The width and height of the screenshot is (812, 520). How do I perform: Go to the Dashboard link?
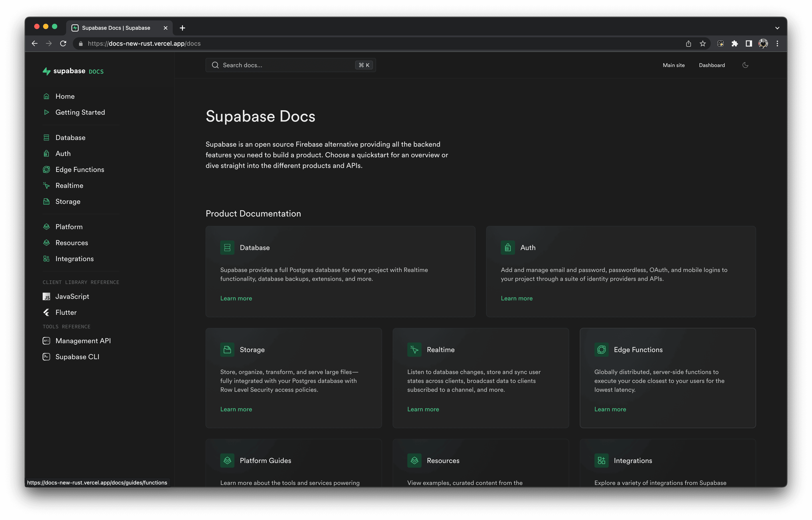pyautogui.click(x=712, y=65)
